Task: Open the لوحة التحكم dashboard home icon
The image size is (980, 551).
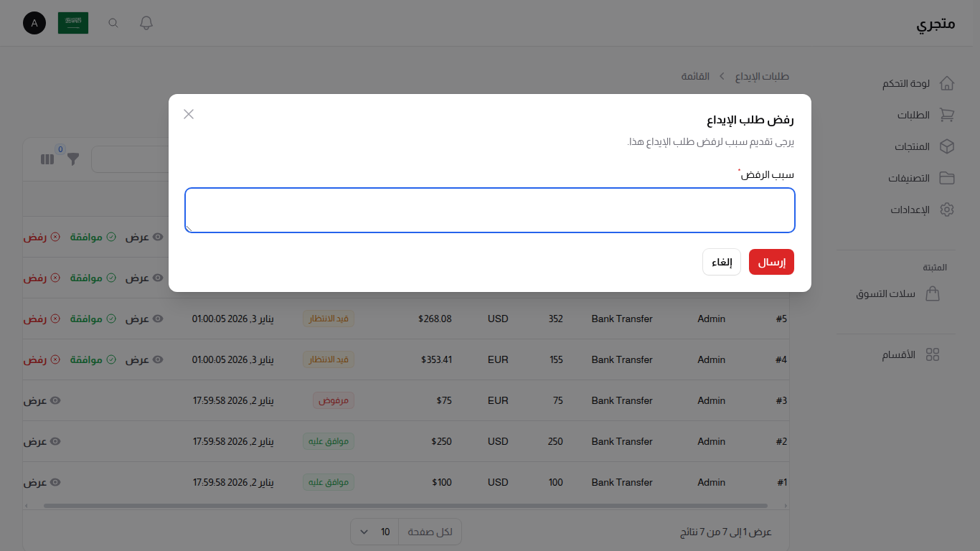Action: point(947,83)
